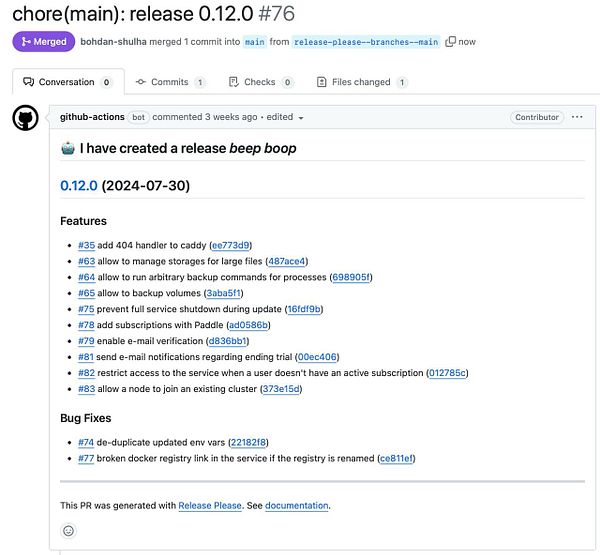
Task: Click the copy branch name icon
Action: coord(450,42)
